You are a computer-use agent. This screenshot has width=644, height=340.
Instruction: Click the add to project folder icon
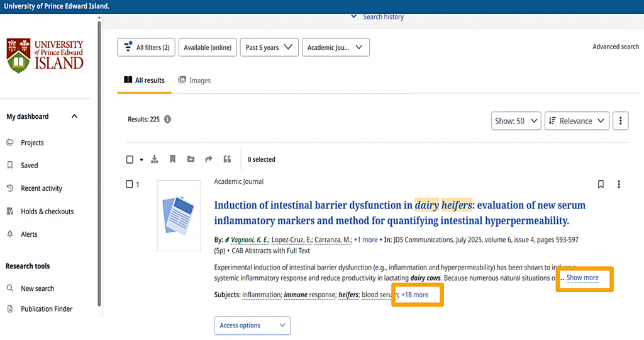point(191,159)
